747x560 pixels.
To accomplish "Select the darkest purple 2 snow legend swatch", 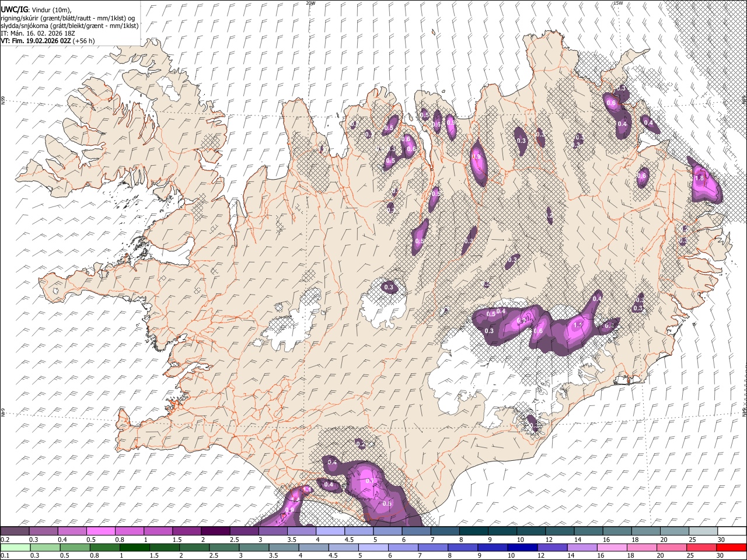I will [x=215, y=531].
